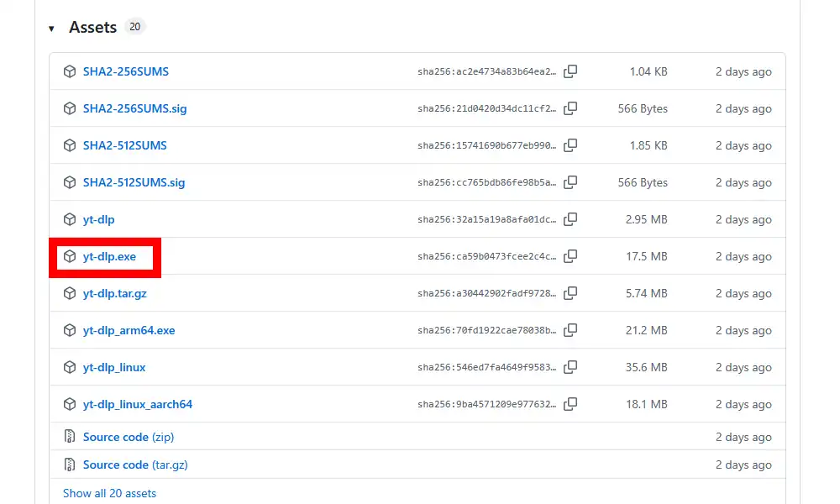Click the Assets section heading
Screen dimensions: 840x504
92,28
